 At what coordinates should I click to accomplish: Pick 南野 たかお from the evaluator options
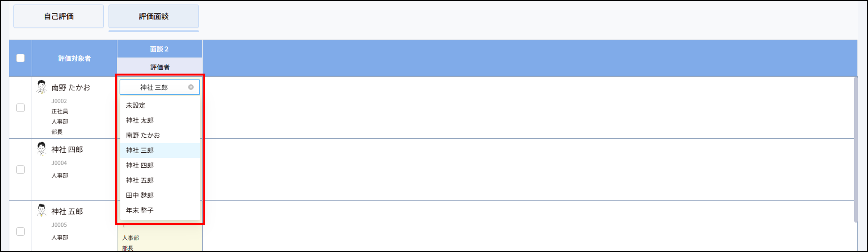coord(143,135)
